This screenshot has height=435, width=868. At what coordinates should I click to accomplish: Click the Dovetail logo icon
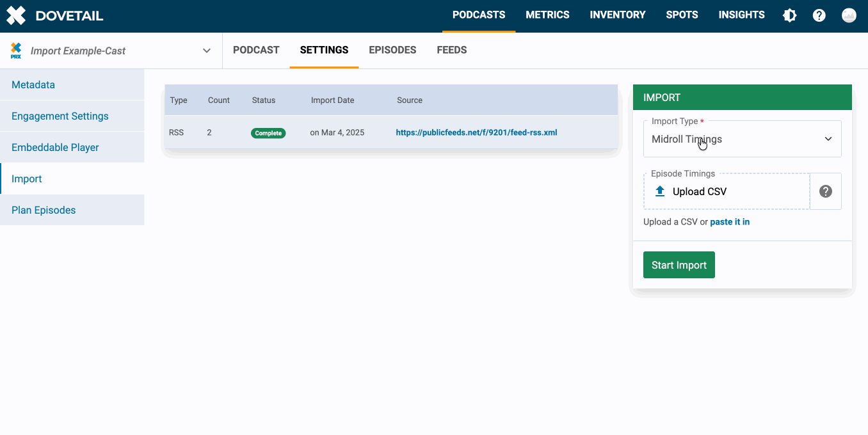(16, 16)
